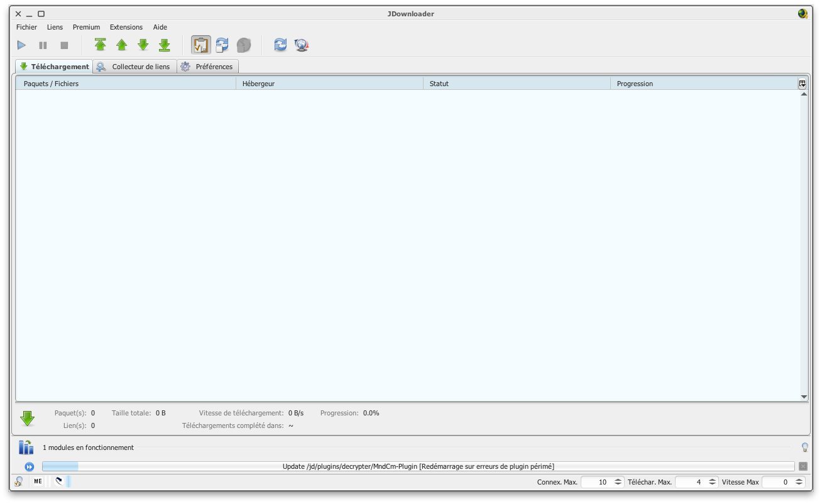Viewport: 822px width, 504px height.
Task: Sort by Statut column header
Action: point(517,84)
